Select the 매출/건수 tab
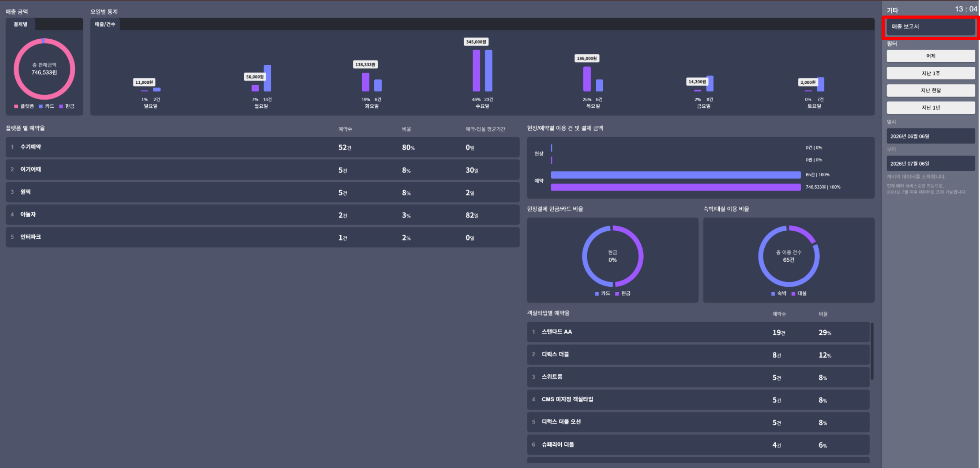This screenshot has height=468, width=980. (105, 24)
